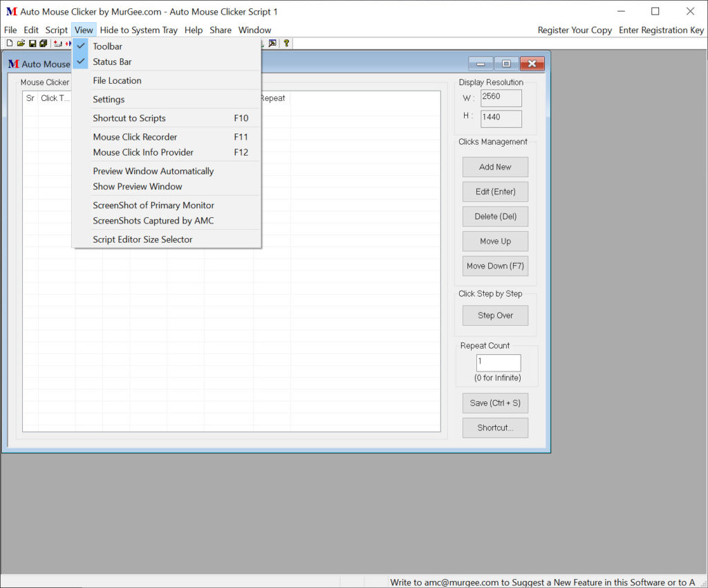Launch Mouse Click Recorder from the menu
This screenshot has height=588, width=708.
tap(167, 137)
